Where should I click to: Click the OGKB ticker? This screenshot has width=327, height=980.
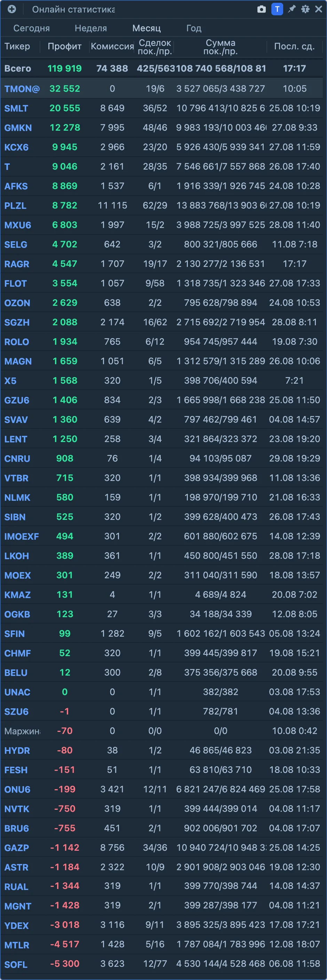click(17, 614)
